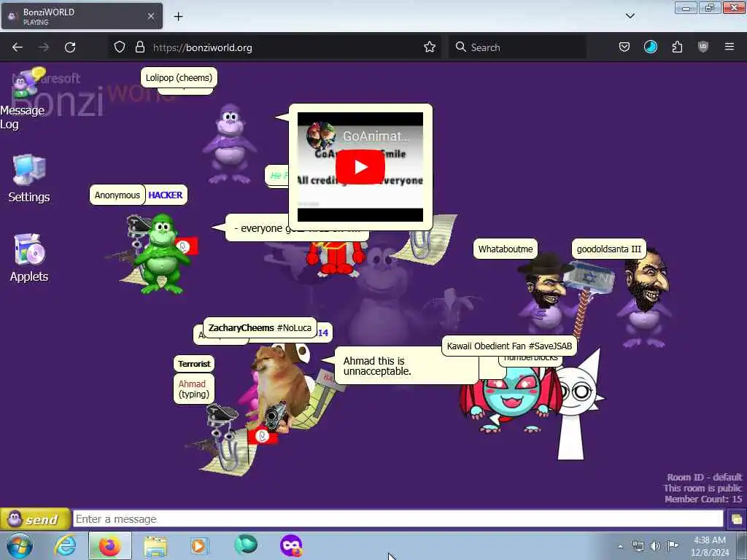Click the goodoldsanta III name tag
Screen dimensions: 747x560
pyautogui.click(x=609, y=249)
